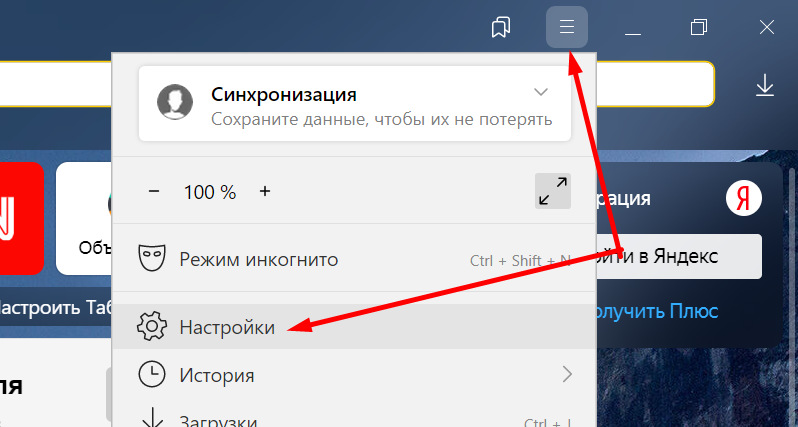Restore down the browser window
This screenshot has height=427, width=798.
[x=699, y=27]
